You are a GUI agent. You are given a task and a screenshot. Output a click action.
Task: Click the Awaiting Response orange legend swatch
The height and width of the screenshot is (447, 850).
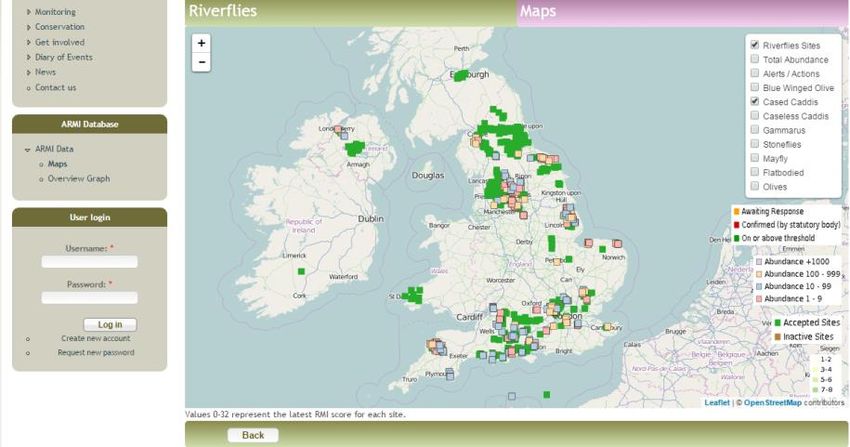click(736, 211)
